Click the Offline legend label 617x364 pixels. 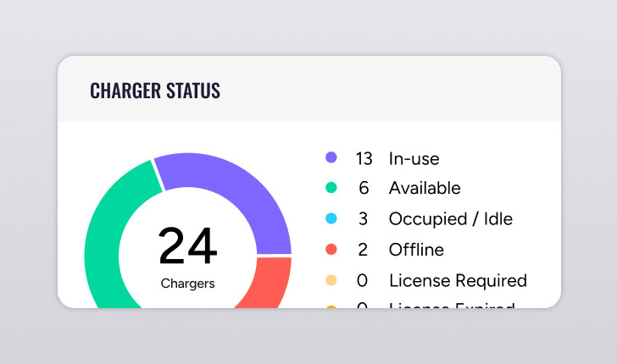pyautogui.click(x=416, y=250)
